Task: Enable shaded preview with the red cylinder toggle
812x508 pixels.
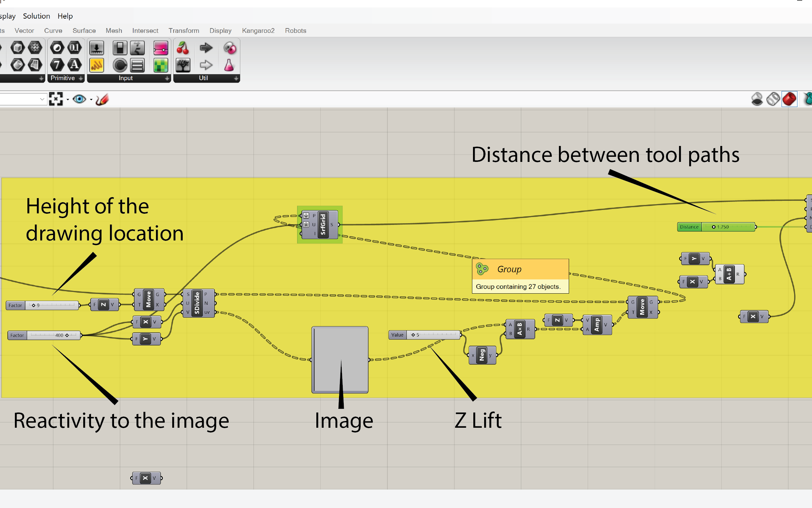Action: (790, 99)
